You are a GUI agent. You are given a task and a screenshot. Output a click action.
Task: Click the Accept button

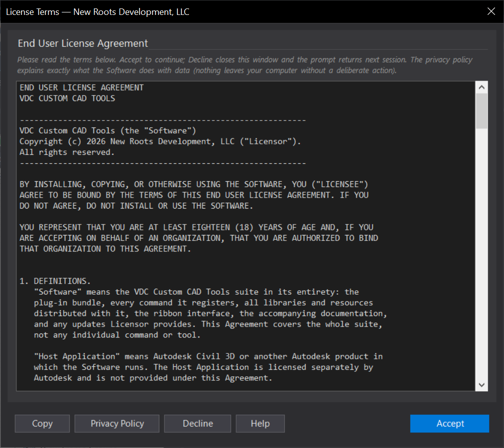tap(449, 423)
